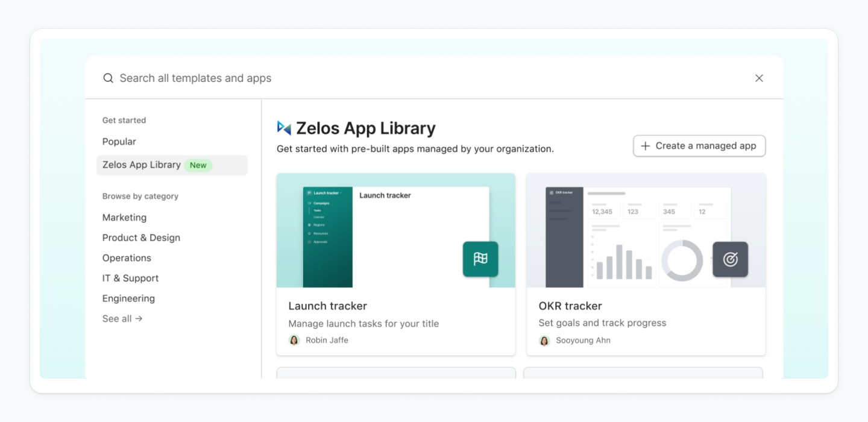Browse the IT & Support category

coord(130,278)
